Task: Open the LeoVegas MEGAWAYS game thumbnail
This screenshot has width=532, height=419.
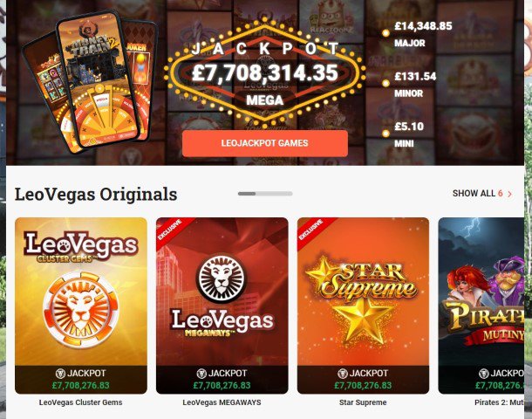Action: tap(222, 306)
